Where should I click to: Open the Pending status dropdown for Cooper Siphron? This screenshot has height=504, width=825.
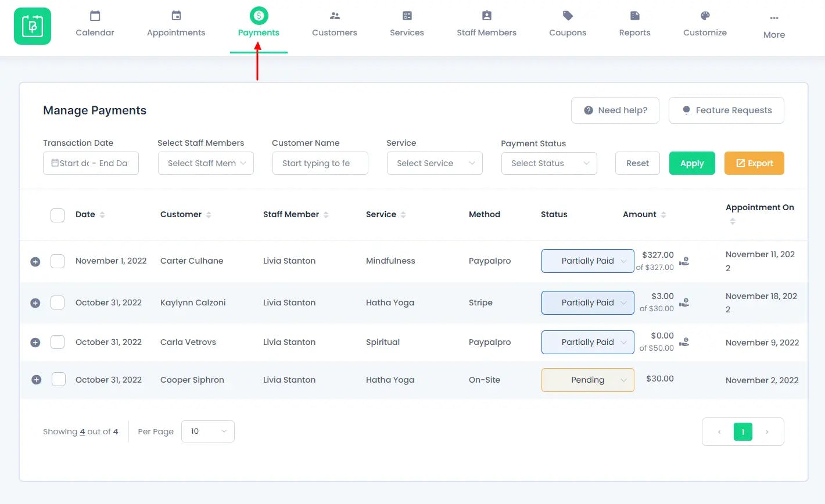point(587,380)
